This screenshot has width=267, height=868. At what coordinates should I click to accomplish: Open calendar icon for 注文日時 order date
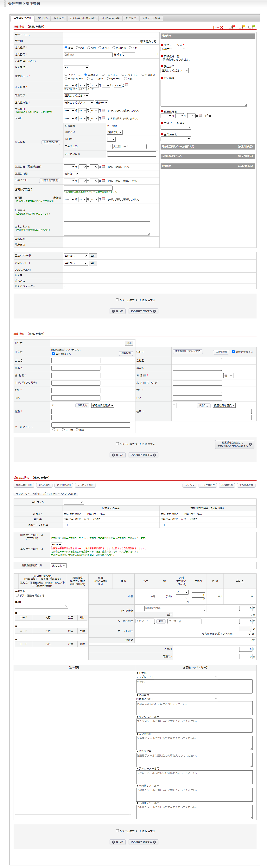127,85
